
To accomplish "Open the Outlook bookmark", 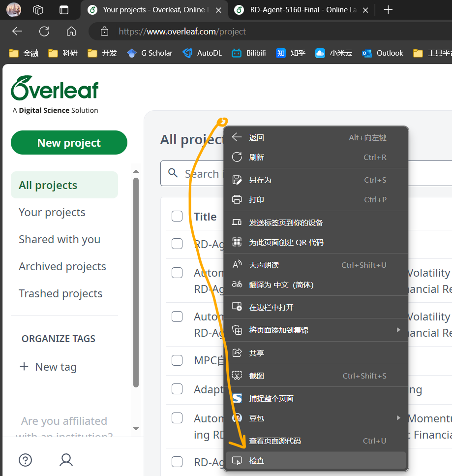I will pos(383,53).
